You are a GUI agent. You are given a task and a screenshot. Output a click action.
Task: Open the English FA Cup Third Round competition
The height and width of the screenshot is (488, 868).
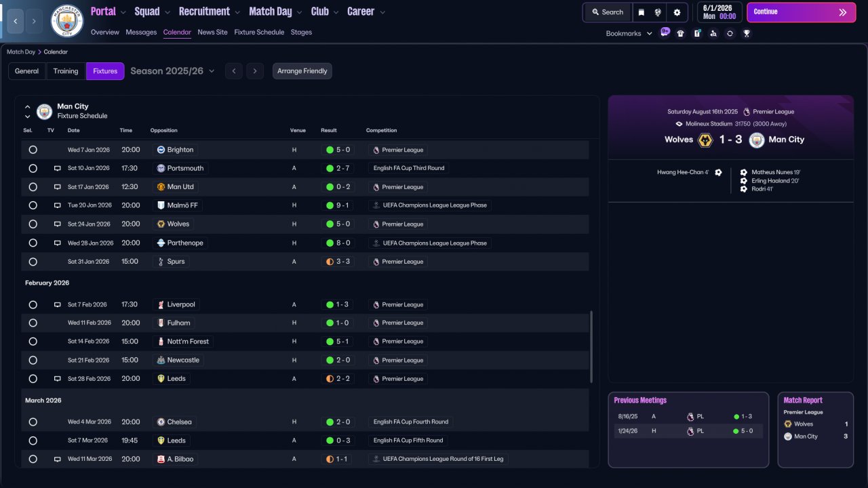410,168
